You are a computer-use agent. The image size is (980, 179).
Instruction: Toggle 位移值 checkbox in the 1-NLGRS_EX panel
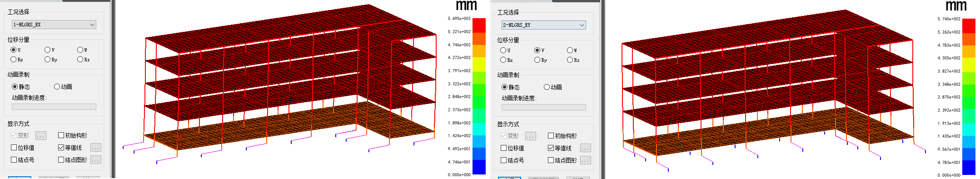(x=23, y=148)
